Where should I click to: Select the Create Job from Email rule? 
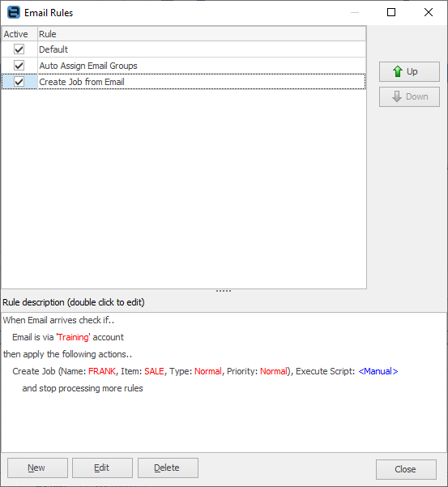pyautogui.click(x=183, y=82)
